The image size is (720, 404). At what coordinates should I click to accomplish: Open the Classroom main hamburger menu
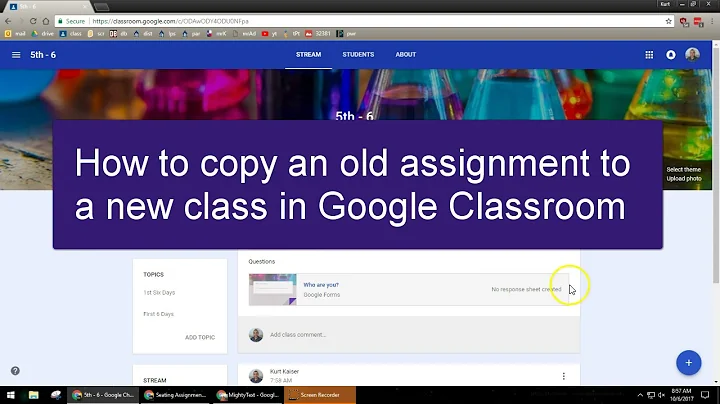coord(16,55)
